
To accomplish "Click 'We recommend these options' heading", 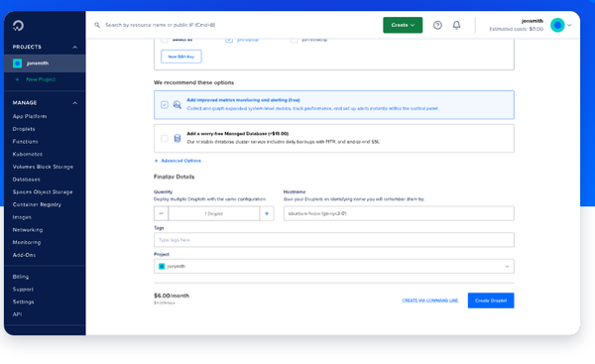I will click(194, 82).
